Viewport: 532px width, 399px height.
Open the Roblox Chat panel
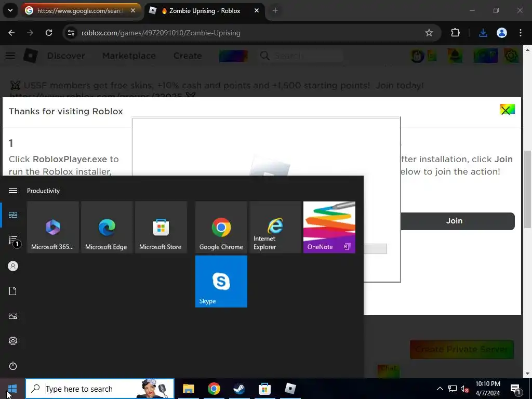[x=389, y=370]
